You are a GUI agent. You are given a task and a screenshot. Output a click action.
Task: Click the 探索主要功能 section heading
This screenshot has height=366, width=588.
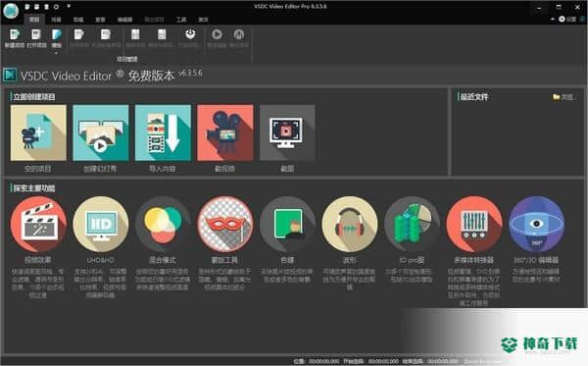tap(34, 188)
